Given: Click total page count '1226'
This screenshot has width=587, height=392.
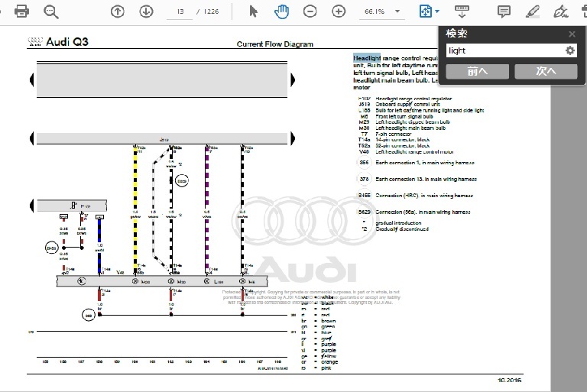Looking at the screenshot, I should point(211,11).
